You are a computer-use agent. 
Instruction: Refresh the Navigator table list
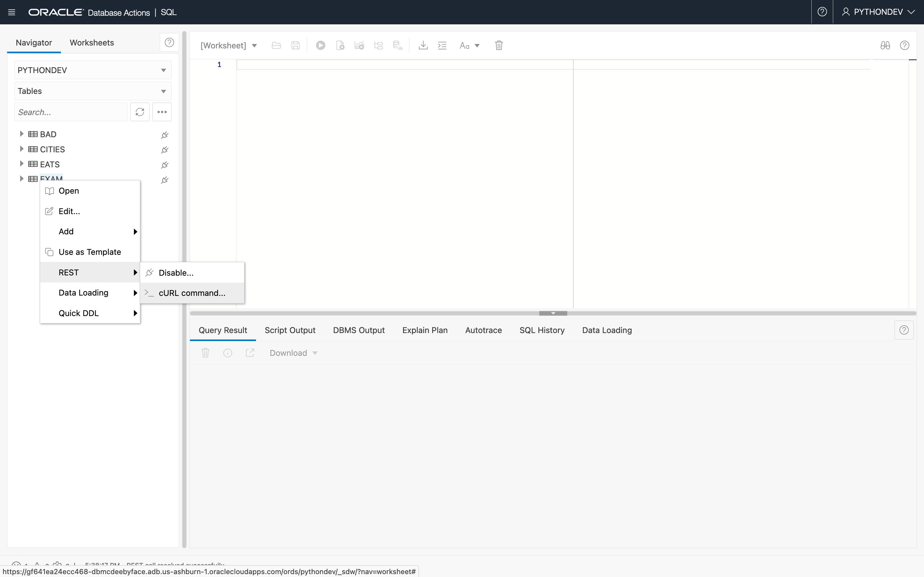tap(140, 112)
